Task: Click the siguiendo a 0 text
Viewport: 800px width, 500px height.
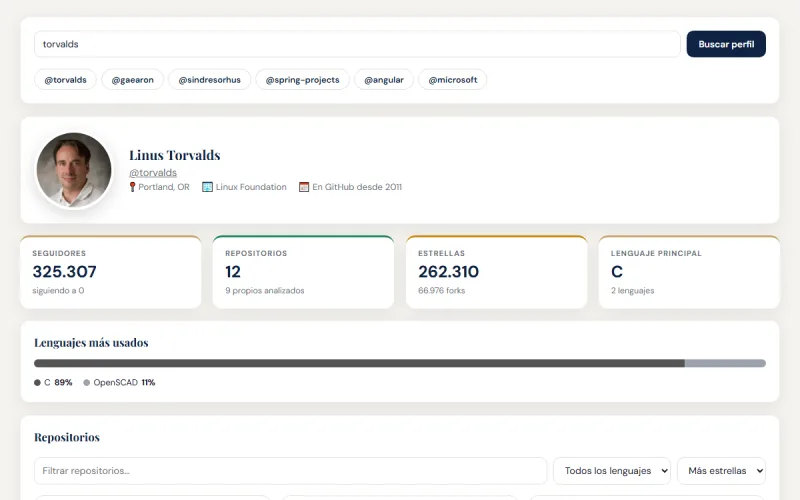Action: (x=58, y=290)
